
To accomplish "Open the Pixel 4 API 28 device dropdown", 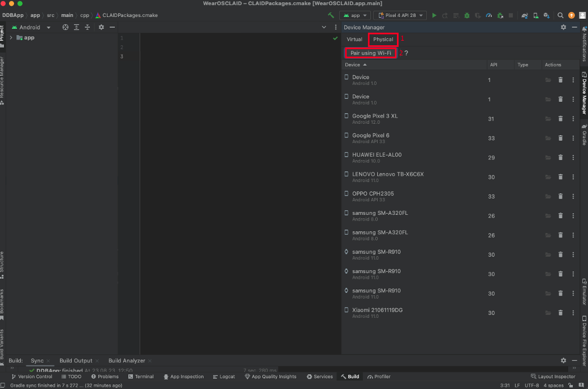I will click(400, 15).
